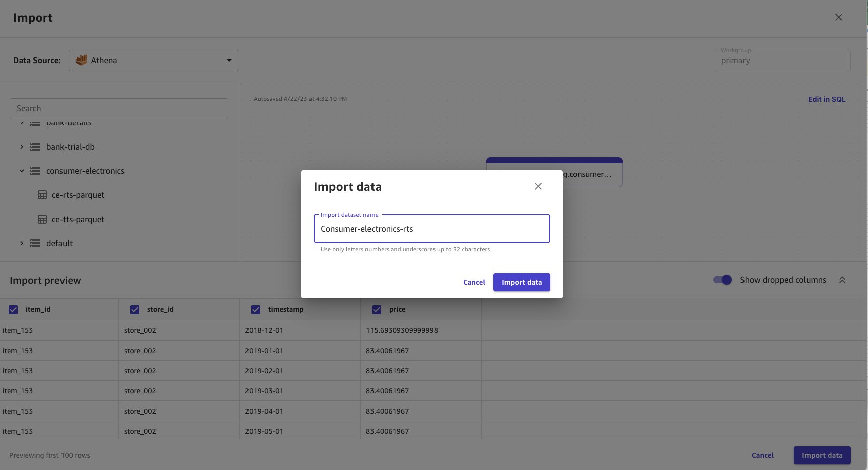Close the Import data dialog
Image resolution: width=868 pixels, height=470 pixels.
(538, 186)
